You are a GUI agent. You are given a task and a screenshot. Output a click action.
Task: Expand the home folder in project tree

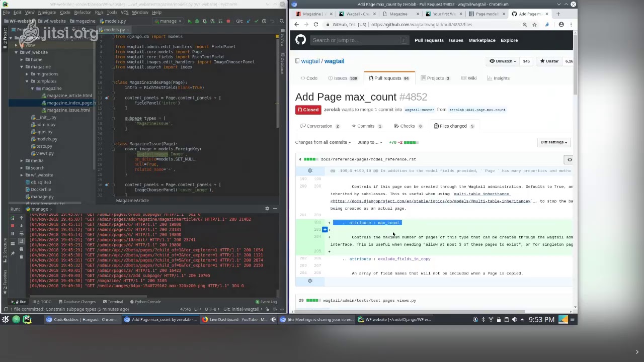pos(21,59)
